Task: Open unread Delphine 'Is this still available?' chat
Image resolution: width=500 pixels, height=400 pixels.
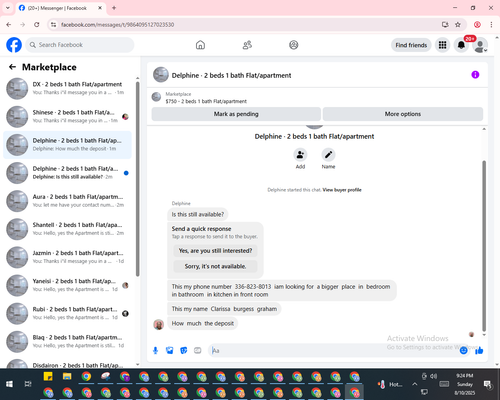Action: (x=67, y=173)
